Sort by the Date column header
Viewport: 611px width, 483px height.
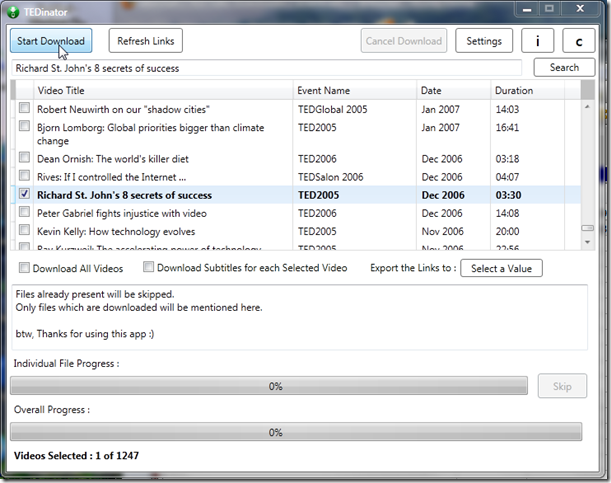tap(454, 90)
